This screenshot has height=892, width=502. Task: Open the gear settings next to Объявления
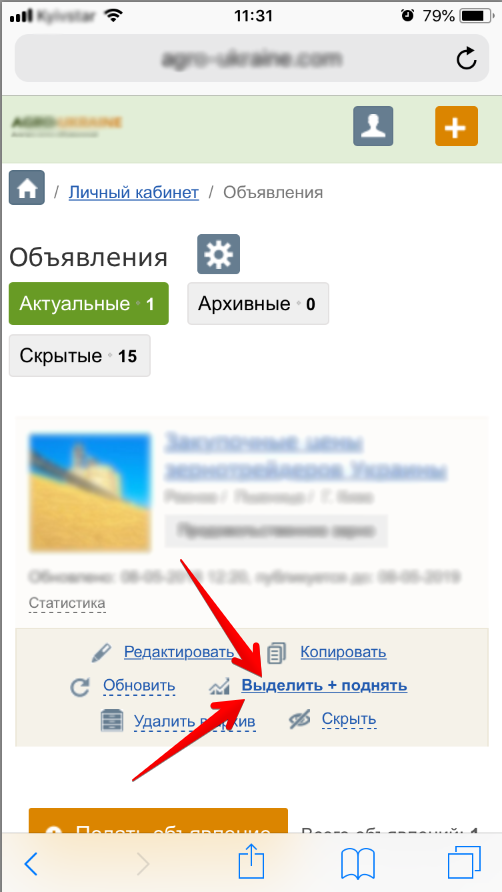[219, 254]
